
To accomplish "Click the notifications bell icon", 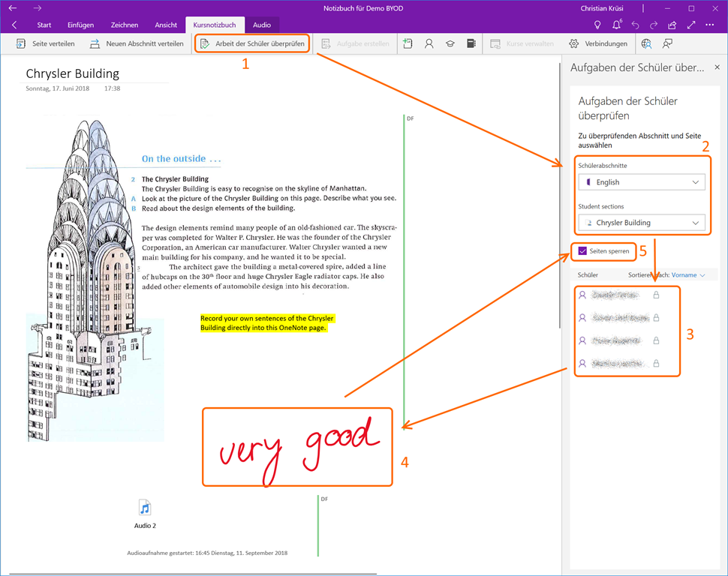I will coord(617,25).
